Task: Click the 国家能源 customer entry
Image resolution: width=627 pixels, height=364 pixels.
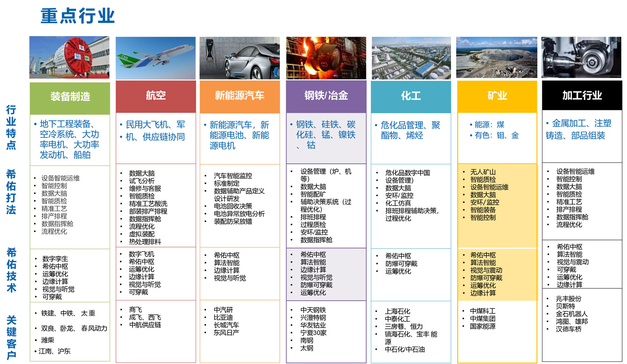Action: (483, 326)
